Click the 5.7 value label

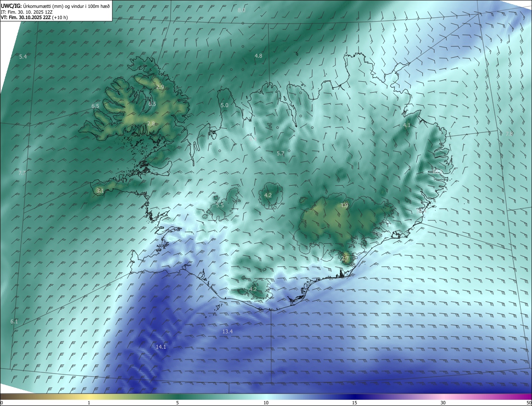click(281, 154)
